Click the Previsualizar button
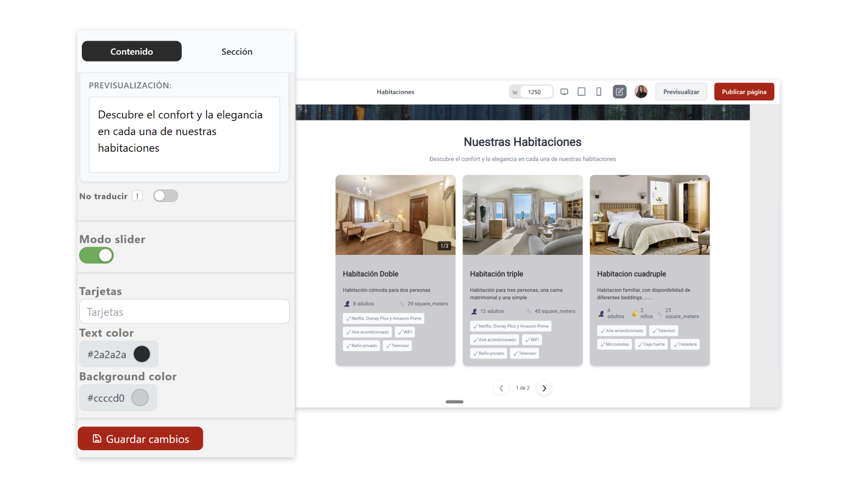 click(681, 92)
